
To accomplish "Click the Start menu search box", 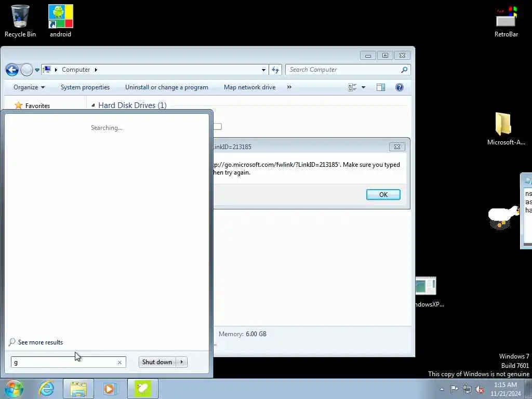I will [x=68, y=362].
